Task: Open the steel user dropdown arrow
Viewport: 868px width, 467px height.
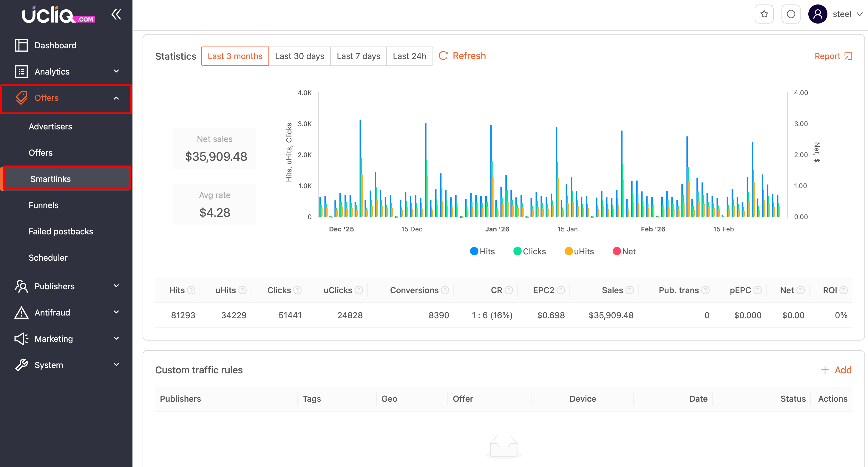Action: [x=860, y=14]
